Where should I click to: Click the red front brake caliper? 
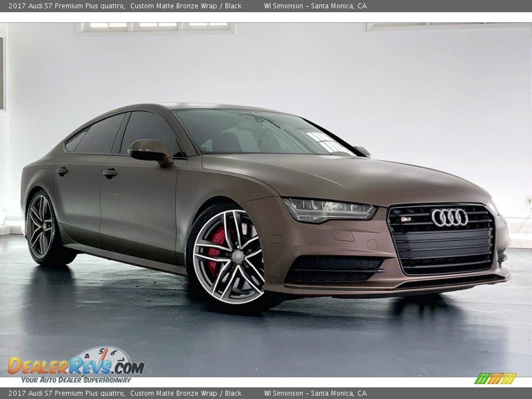coord(216,249)
